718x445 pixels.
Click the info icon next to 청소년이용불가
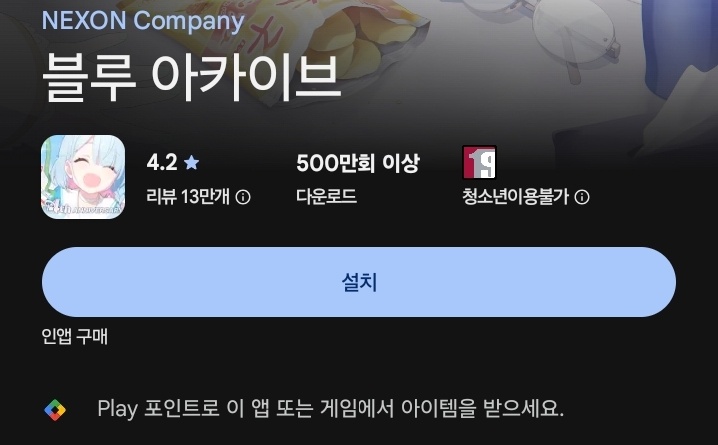582,197
